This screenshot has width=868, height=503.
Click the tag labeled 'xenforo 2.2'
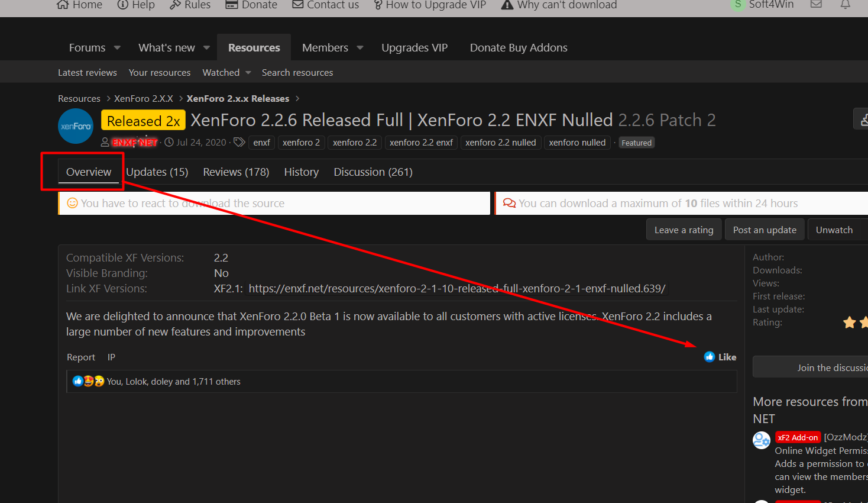pos(355,143)
